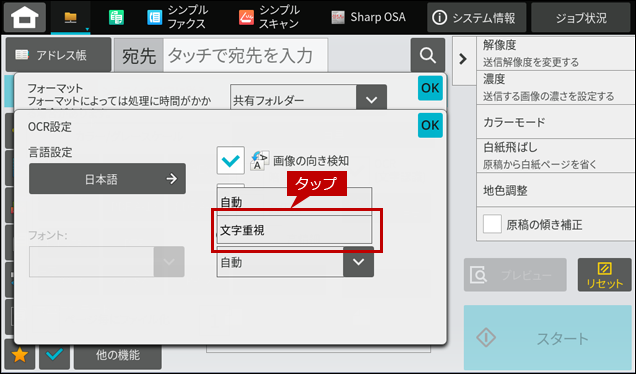Open 解像度 resolution setting
636x374 pixels.
pyautogui.click(x=556, y=54)
